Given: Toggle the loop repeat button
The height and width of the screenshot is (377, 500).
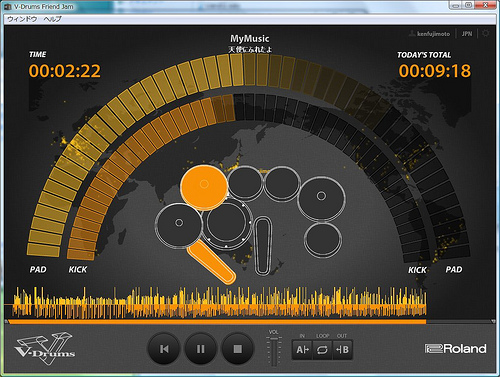Looking at the screenshot, I should pos(322,350).
